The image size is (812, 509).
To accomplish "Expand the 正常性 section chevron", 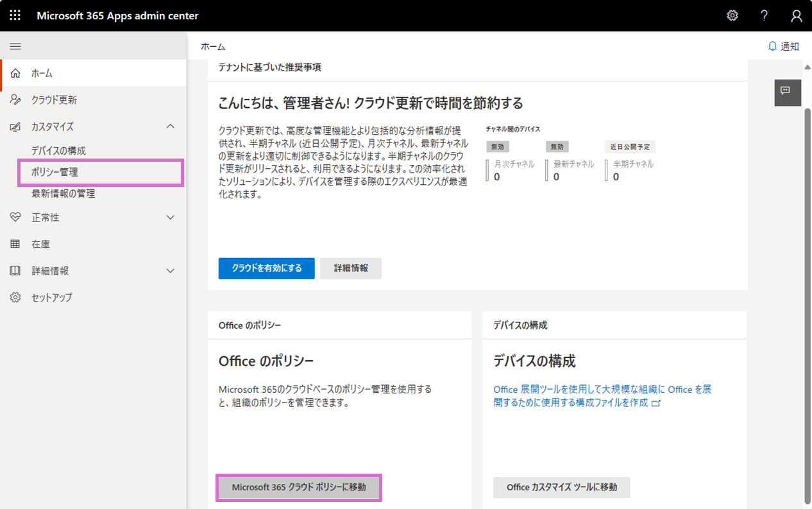I will point(171,218).
